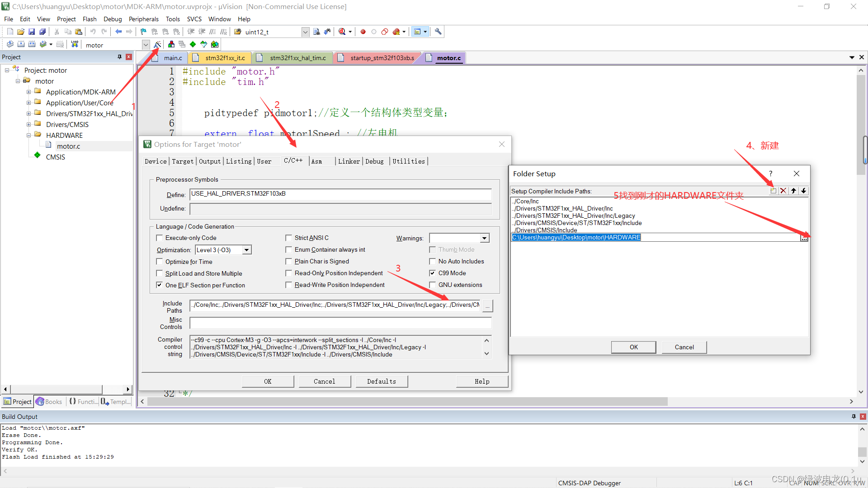This screenshot has height=488, width=868.
Task: Expand Application/User/Core tree group
Action: coord(29,103)
